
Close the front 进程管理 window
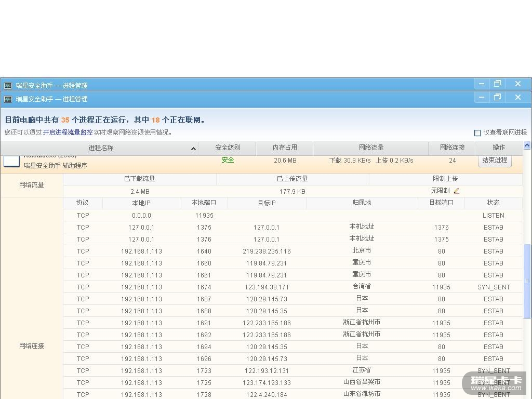coord(518,97)
